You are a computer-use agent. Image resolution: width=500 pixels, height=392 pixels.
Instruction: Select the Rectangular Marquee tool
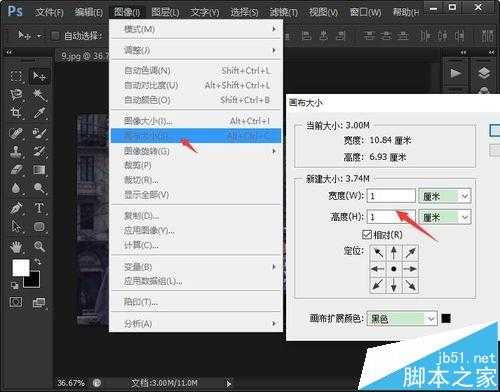pyautogui.click(x=16, y=76)
